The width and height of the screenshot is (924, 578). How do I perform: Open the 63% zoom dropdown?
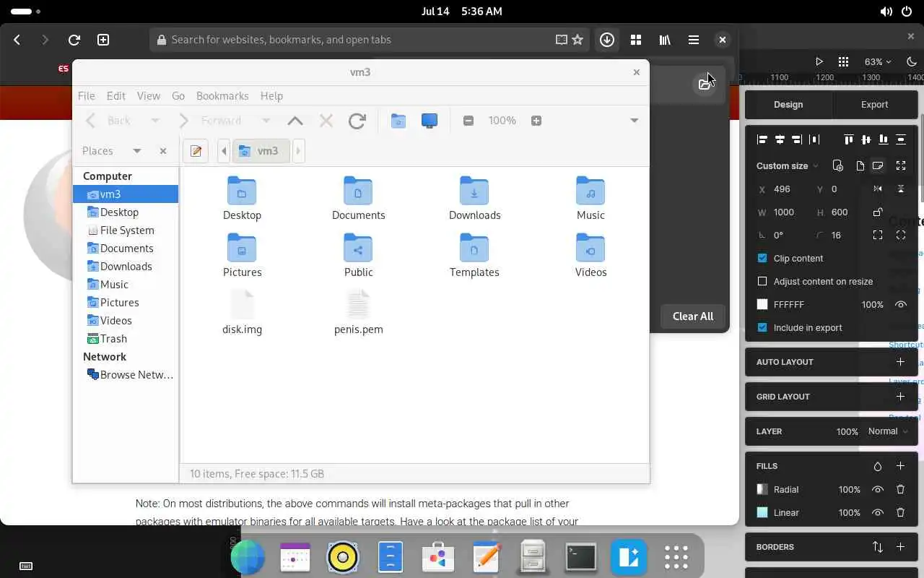(x=877, y=62)
